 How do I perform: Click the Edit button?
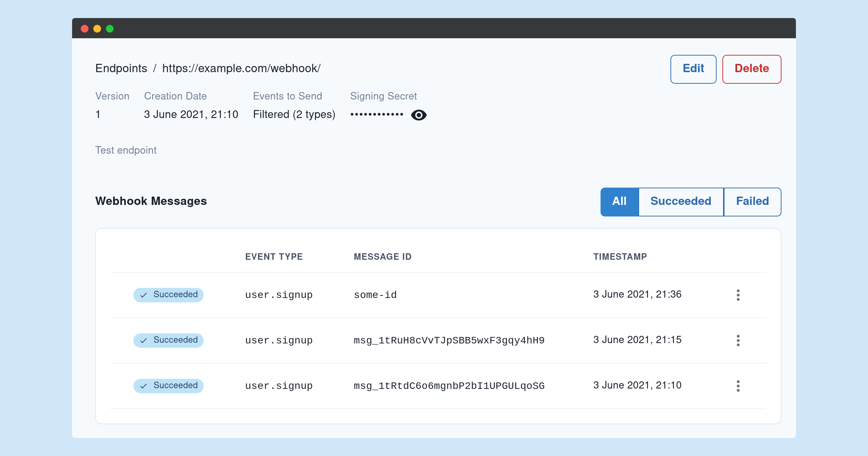(x=693, y=69)
